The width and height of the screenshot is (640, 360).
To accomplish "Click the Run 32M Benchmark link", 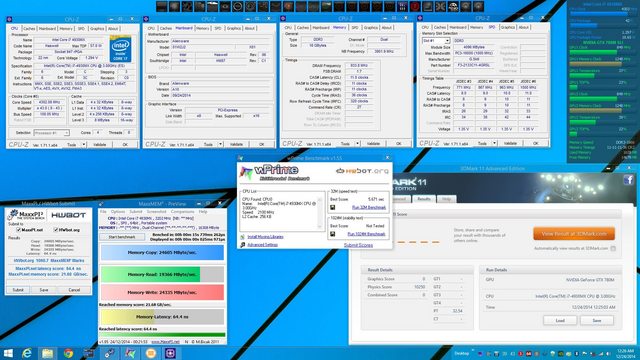I will point(369,207).
